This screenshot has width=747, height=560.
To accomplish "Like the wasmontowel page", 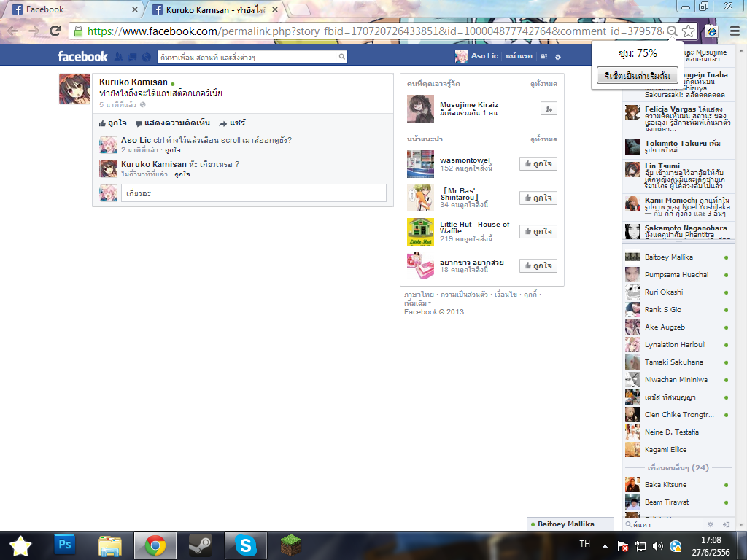I will 538,164.
